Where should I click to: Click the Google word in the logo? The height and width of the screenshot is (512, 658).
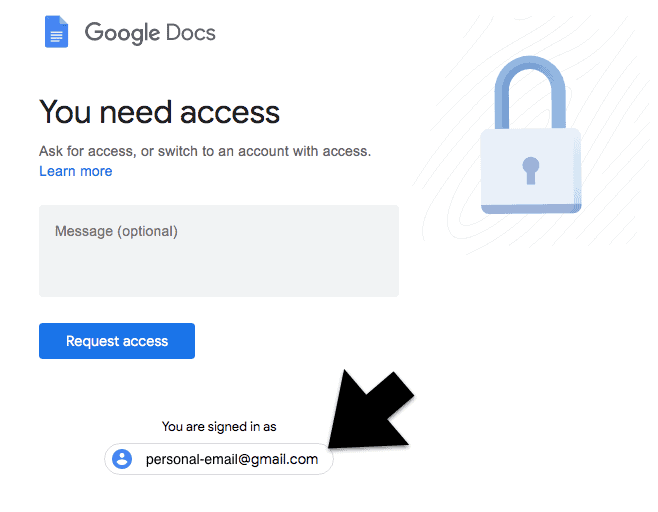[x=122, y=33]
